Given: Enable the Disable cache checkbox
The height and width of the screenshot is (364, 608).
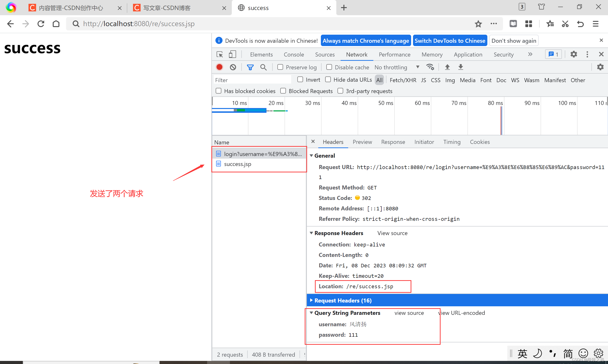Looking at the screenshot, I should tap(329, 67).
